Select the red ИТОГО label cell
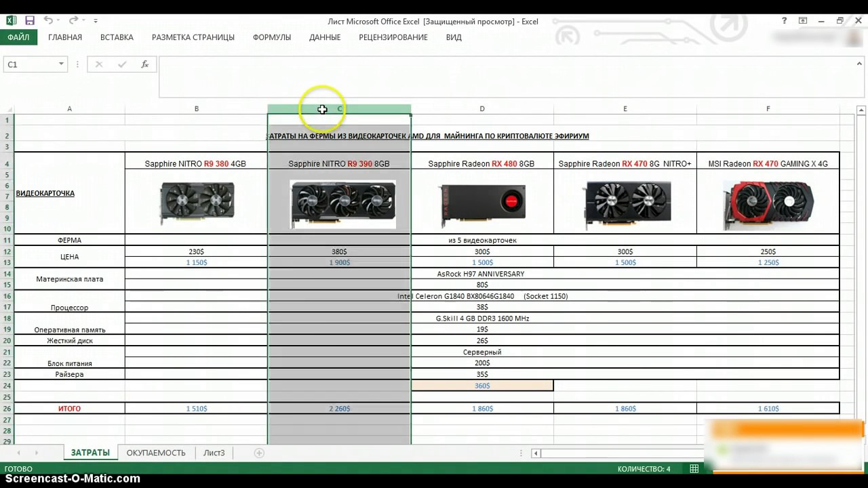Image resolution: width=868 pixels, height=488 pixels. (69, 409)
